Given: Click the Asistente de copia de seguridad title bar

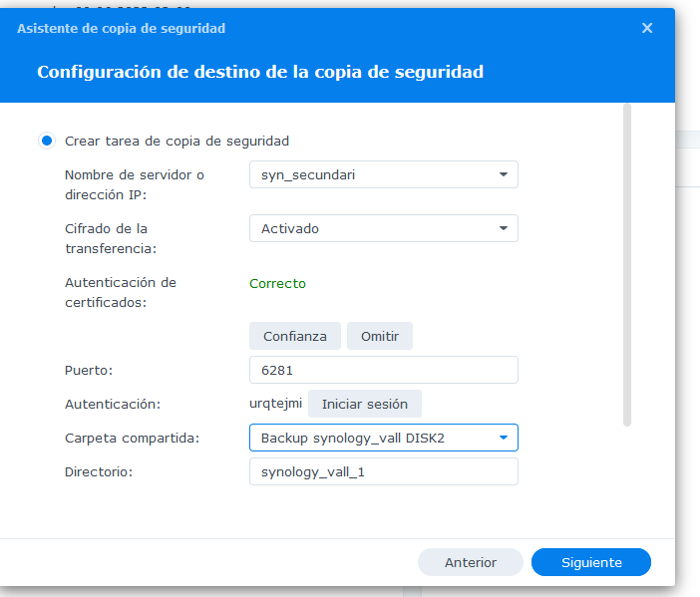Looking at the screenshot, I should [x=299, y=28].
